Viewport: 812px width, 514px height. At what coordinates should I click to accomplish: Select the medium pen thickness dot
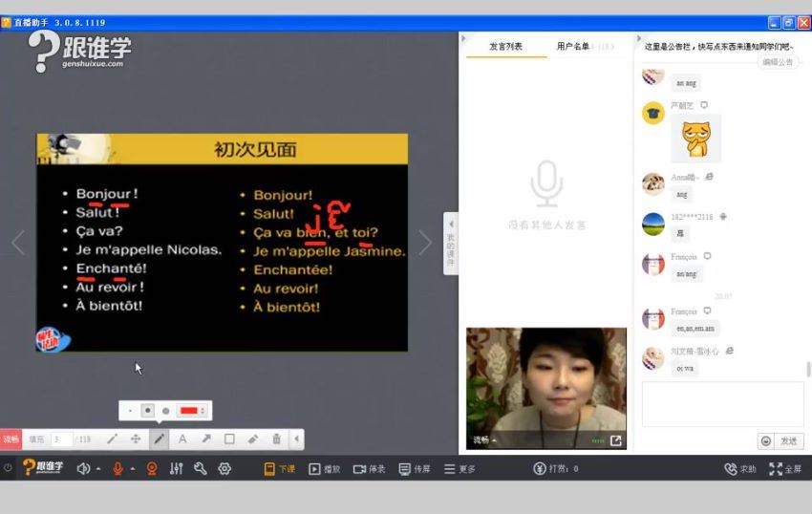click(x=148, y=411)
